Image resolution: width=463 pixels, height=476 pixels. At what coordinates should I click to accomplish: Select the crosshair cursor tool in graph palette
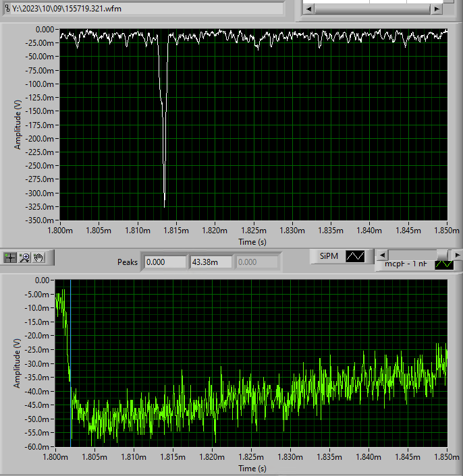(x=10, y=258)
